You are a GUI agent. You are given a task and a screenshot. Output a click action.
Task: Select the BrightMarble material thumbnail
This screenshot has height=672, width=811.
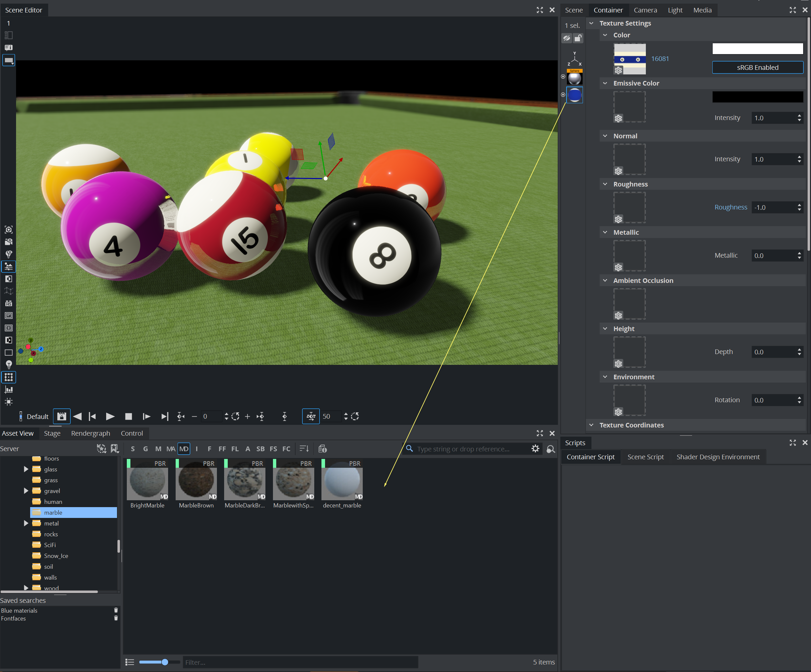point(147,480)
